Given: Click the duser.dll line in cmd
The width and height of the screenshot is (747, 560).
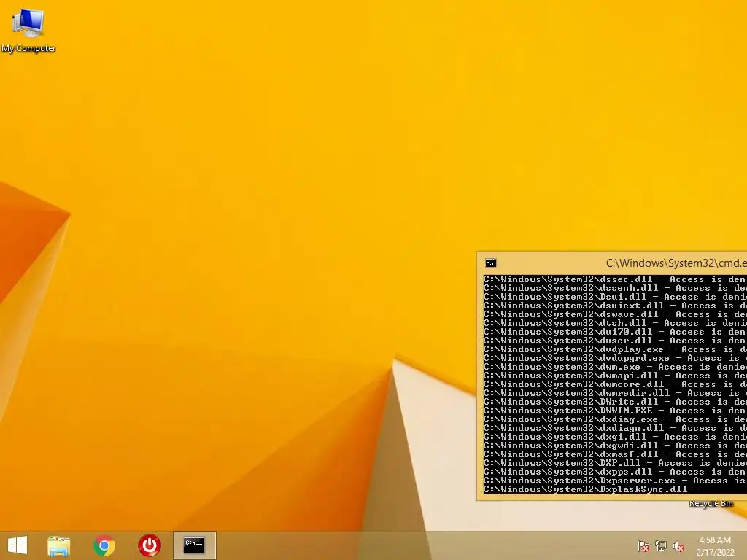Looking at the screenshot, I should pos(614,341).
